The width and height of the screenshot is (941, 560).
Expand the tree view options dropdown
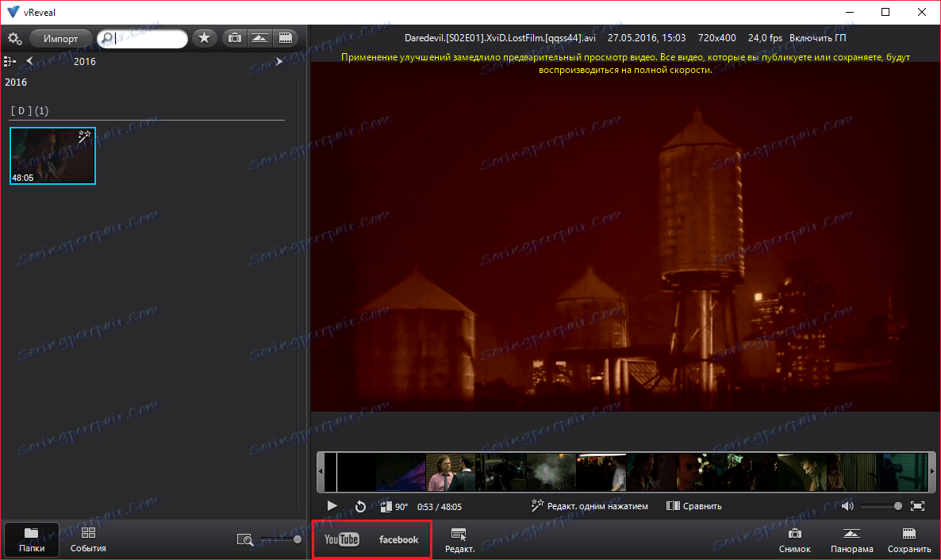point(10,61)
